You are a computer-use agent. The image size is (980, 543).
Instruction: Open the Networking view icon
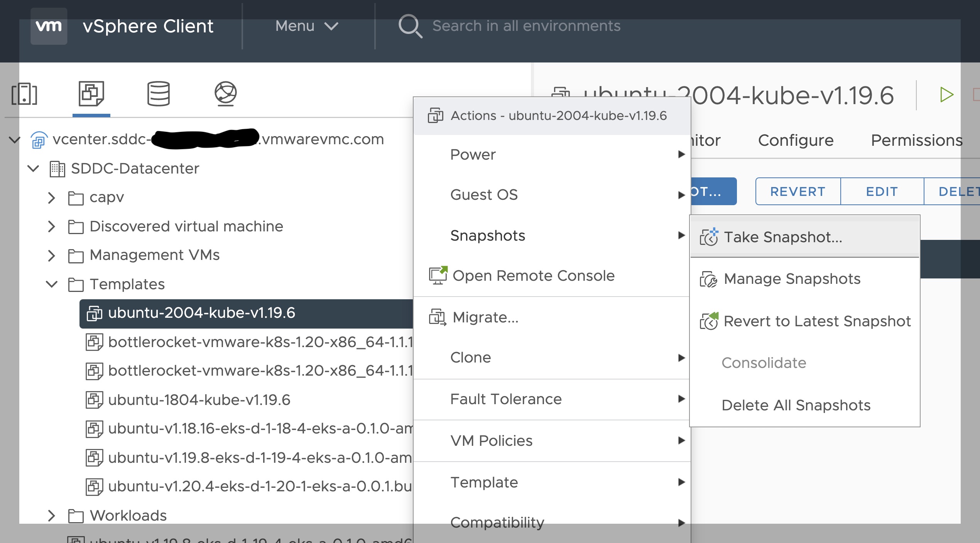(225, 93)
